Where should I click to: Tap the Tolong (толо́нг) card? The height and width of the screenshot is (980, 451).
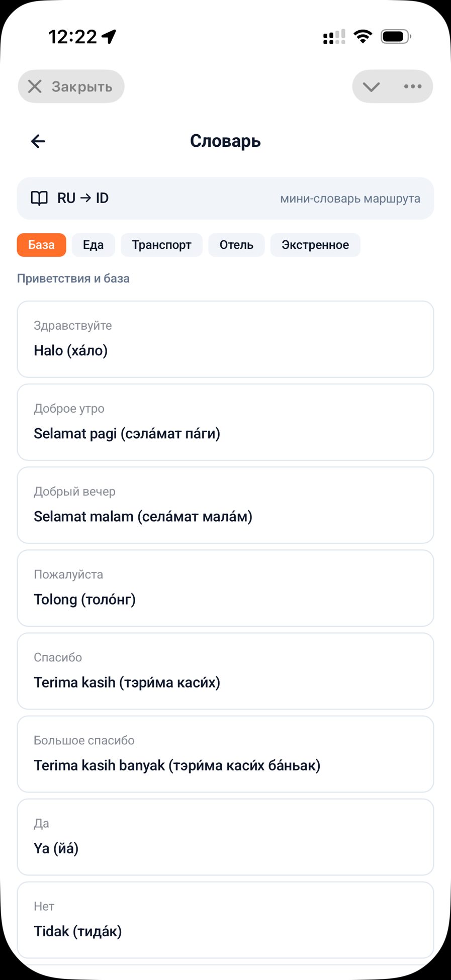(x=225, y=588)
